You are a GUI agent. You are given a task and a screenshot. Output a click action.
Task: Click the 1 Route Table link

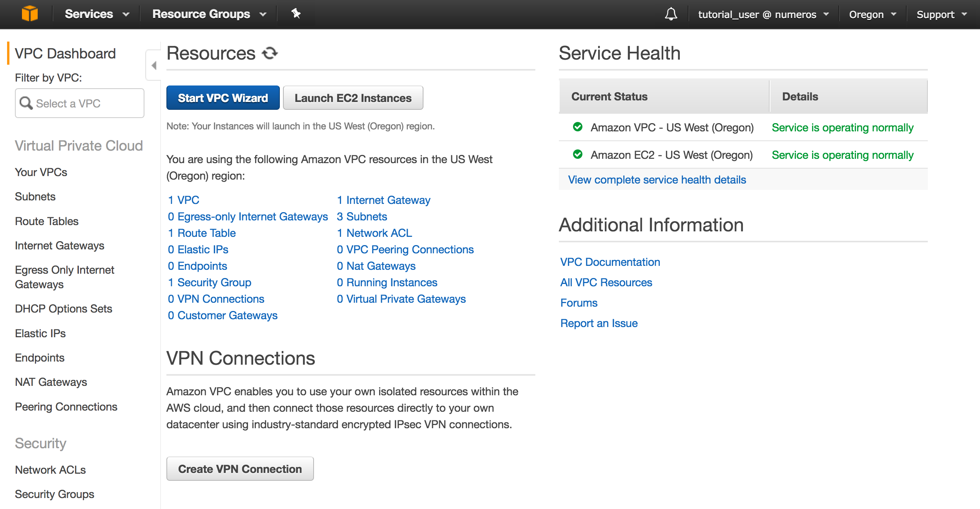pyautogui.click(x=202, y=233)
